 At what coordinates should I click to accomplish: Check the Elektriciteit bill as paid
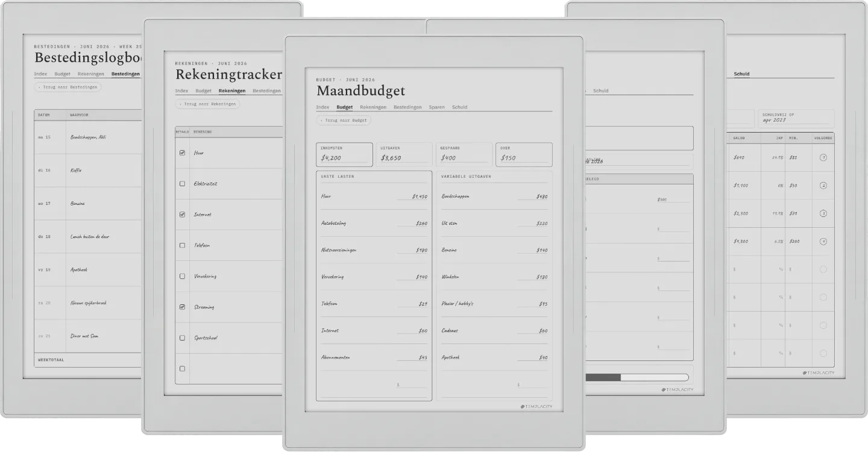pyautogui.click(x=182, y=184)
